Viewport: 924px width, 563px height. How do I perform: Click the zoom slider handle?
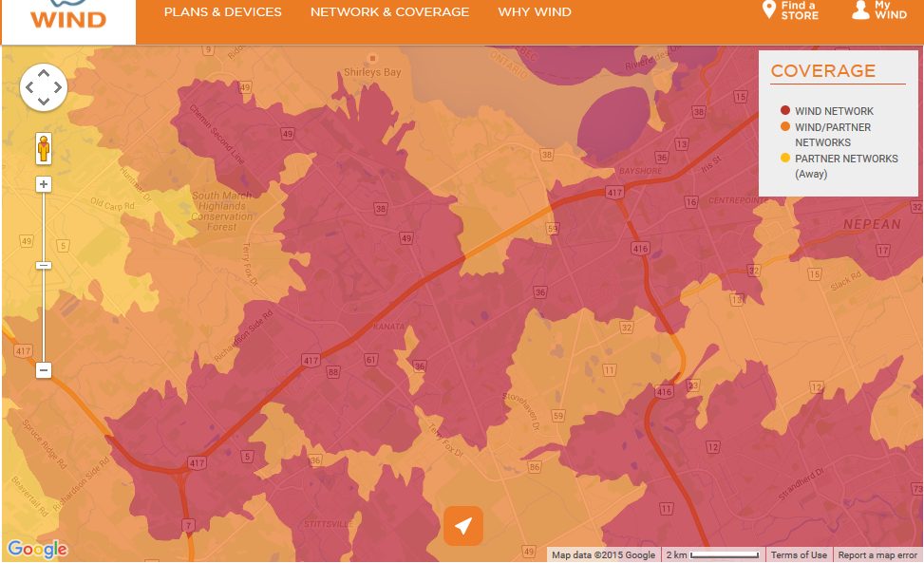[44, 266]
